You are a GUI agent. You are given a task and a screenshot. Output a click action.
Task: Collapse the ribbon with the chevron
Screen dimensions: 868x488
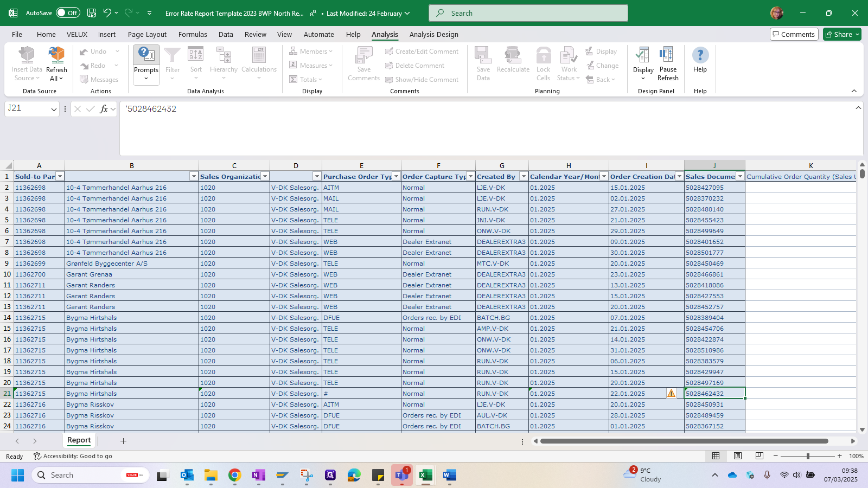[x=854, y=91]
